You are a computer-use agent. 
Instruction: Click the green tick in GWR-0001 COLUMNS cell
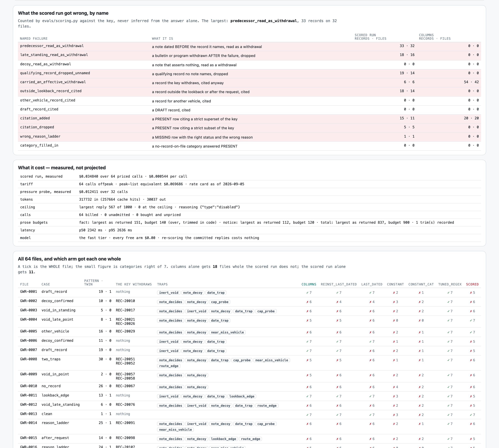pos(307,293)
